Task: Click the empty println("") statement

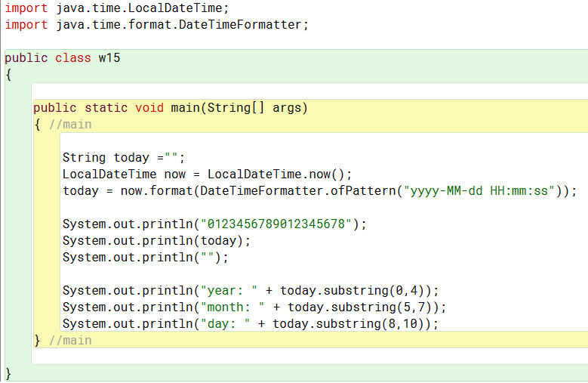Action: click(x=146, y=258)
